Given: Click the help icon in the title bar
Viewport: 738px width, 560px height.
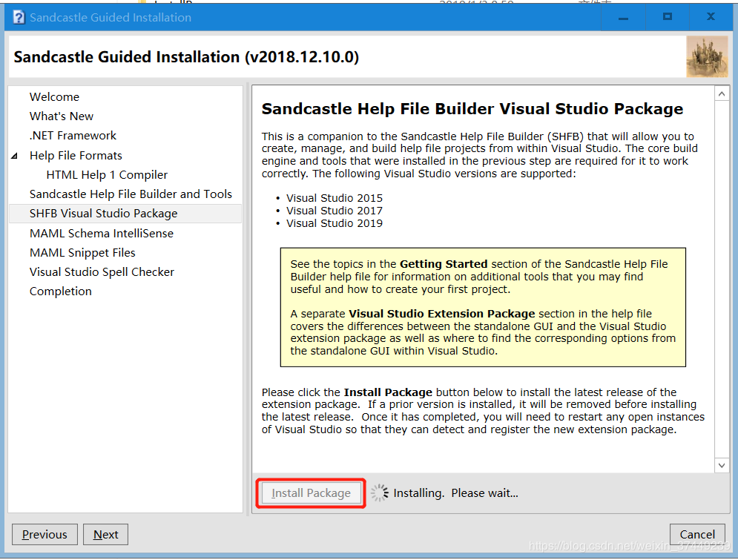Looking at the screenshot, I should pos(19,17).
